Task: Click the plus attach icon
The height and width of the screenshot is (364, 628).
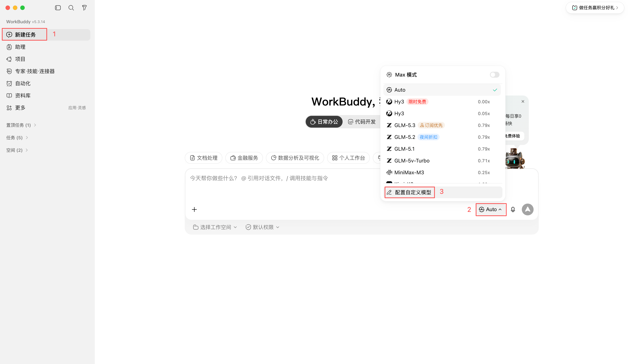Action: point(194,209)
